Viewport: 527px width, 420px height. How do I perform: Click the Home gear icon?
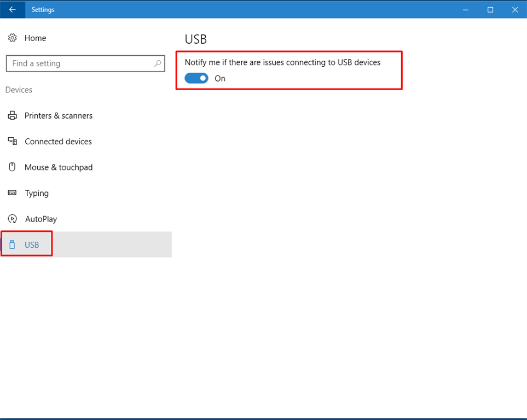coord(12,38)
